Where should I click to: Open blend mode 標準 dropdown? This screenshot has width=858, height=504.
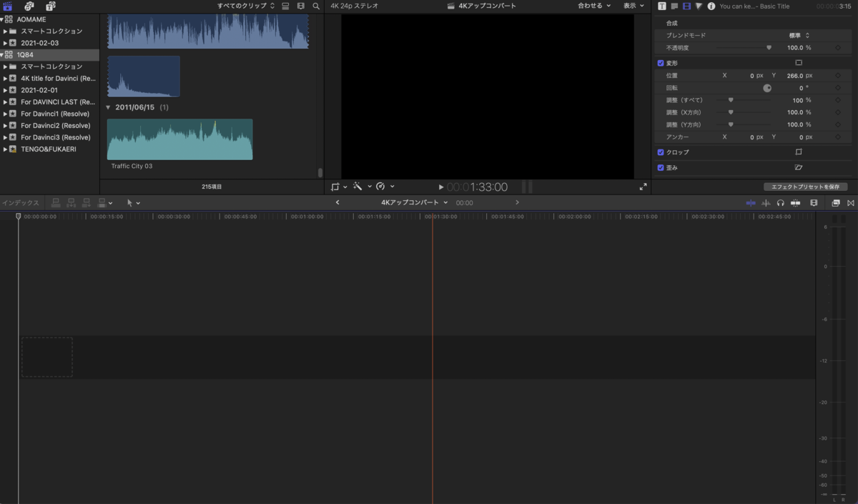(x=799, y=35)
